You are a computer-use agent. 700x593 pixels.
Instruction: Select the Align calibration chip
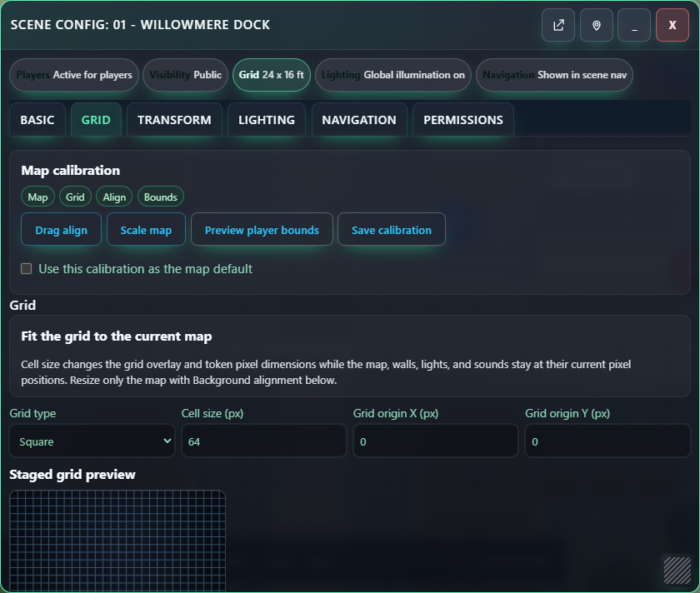114,197
